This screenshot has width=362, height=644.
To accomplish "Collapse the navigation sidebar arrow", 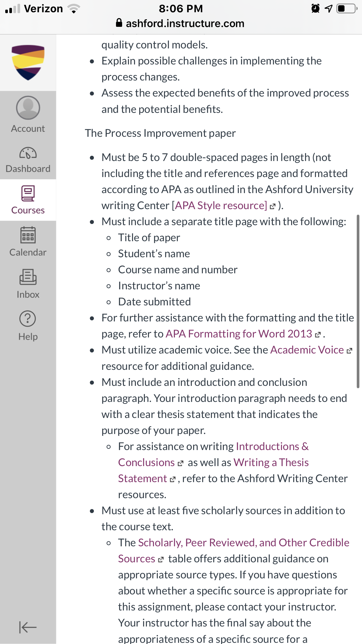I will 28,627.
